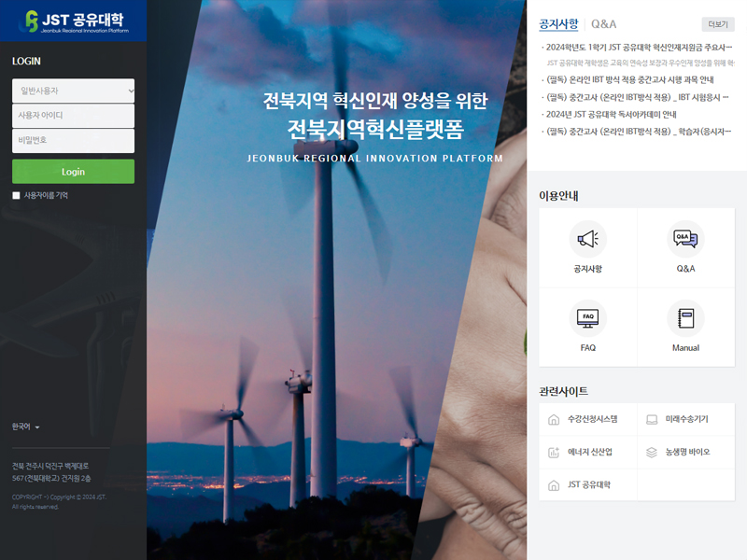Open the 2024년 JST 공유대학 독서아카데미 안내 notice
The height and width of the screenshot is (560, 747).
612,114
